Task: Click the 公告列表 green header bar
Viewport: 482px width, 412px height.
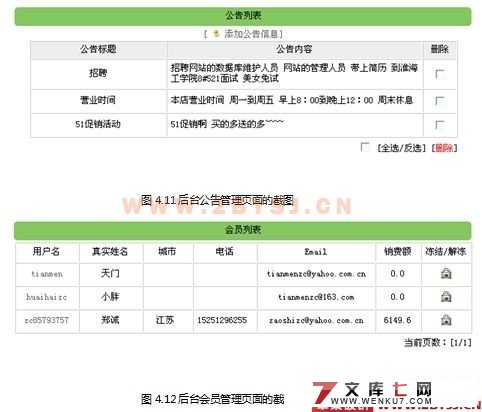Action: pyautogui.click(x=243, y=16)
